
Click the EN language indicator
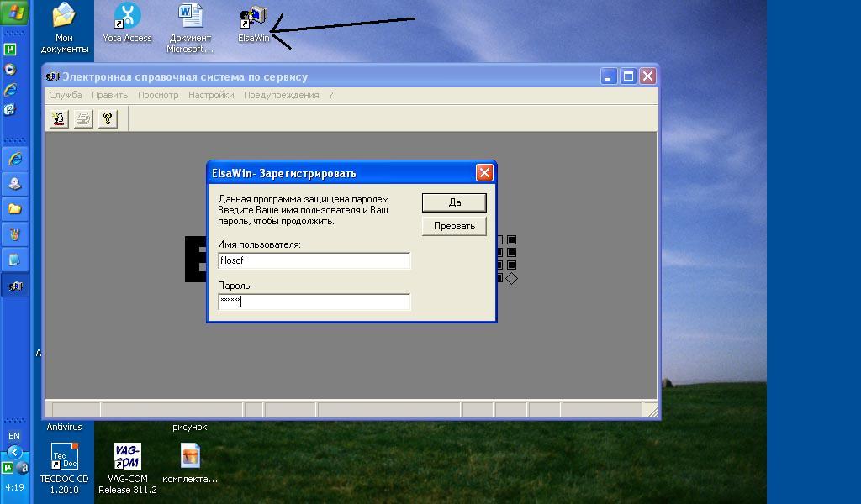pos(14,436)
